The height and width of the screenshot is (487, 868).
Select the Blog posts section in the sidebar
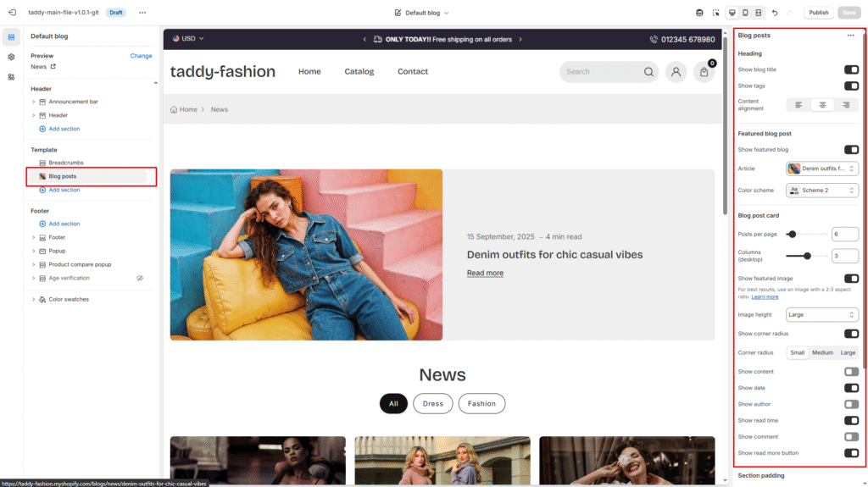coord(63,176)
